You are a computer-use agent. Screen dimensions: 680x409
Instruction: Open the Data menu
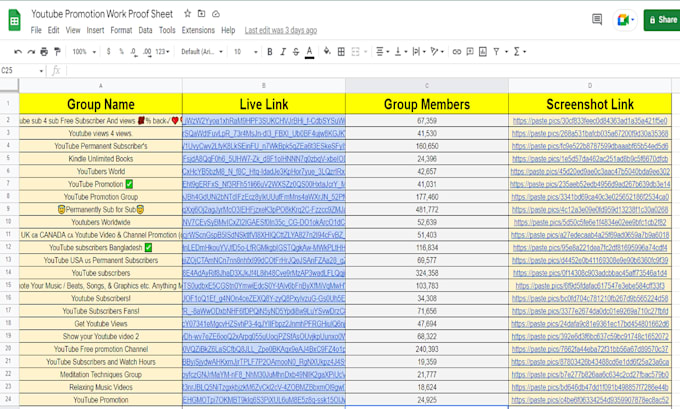145,30
